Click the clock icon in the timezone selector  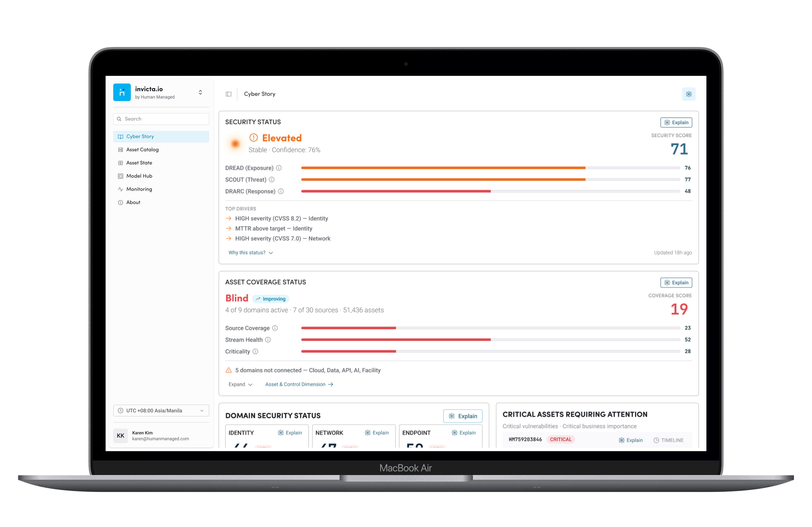(x=120, y=411)
